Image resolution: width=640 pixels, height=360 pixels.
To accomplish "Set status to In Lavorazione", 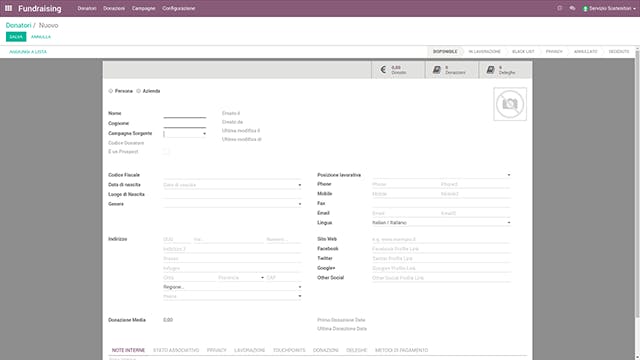I will coord(484,51).
